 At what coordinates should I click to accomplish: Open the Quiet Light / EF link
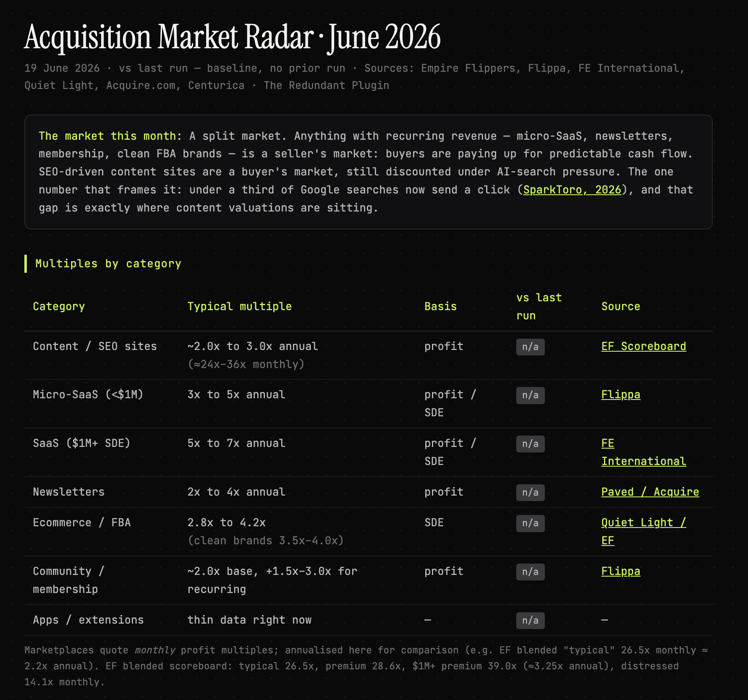643,532
